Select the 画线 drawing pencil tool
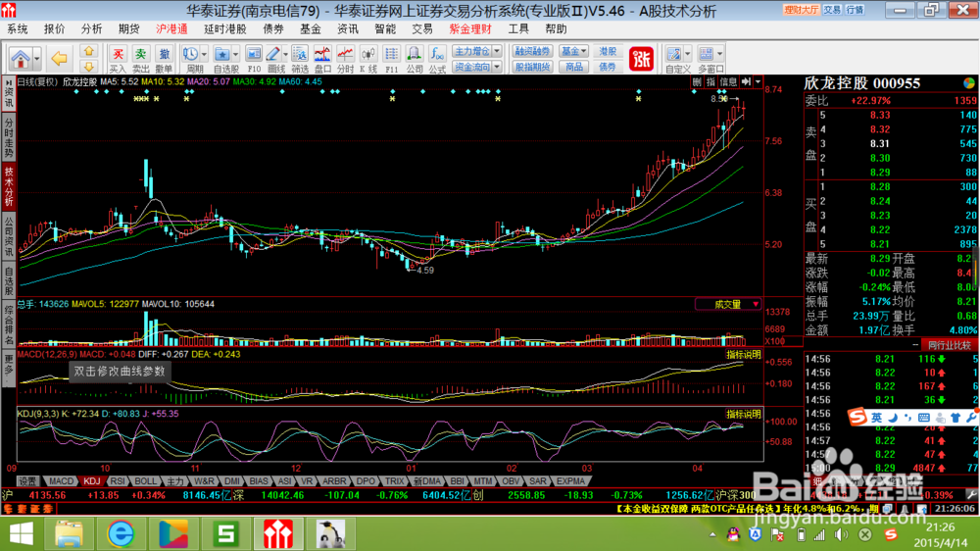Viewport: 980px width, 551px height. [273, 54]
